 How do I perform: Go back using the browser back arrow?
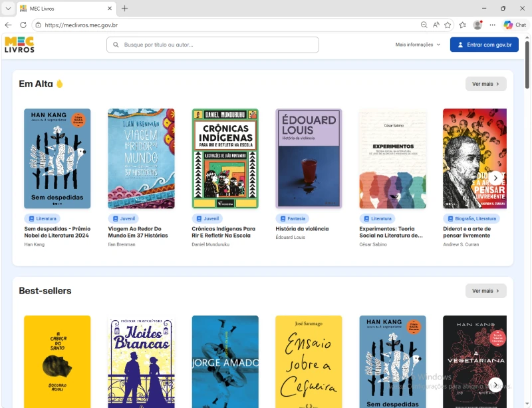coord(8,25)
